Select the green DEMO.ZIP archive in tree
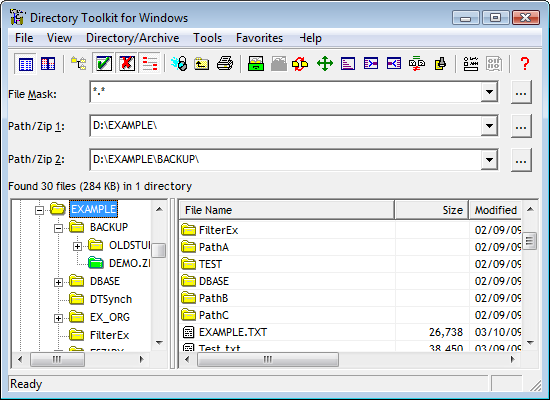 [129, 263]
